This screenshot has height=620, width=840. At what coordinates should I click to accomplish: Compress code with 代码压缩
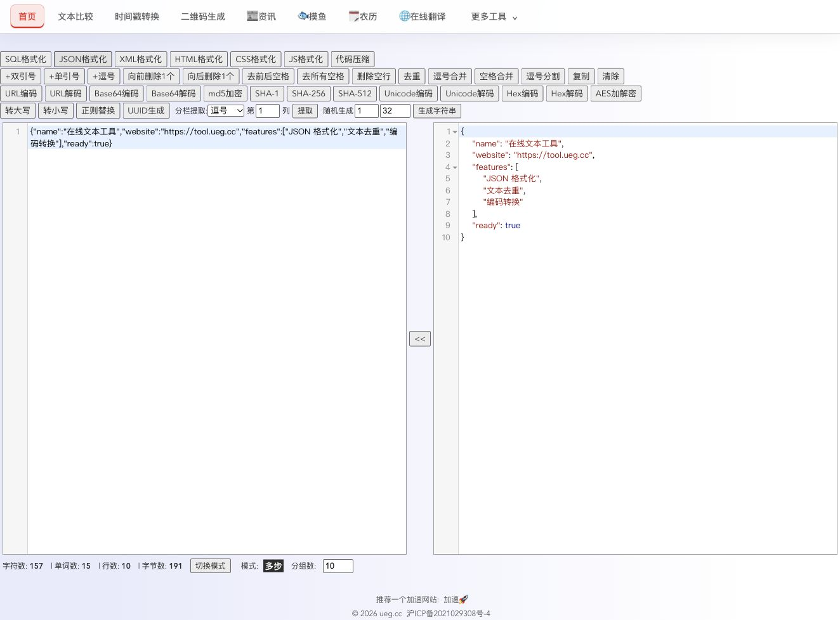pyautogui.click(x=353, y=59)
